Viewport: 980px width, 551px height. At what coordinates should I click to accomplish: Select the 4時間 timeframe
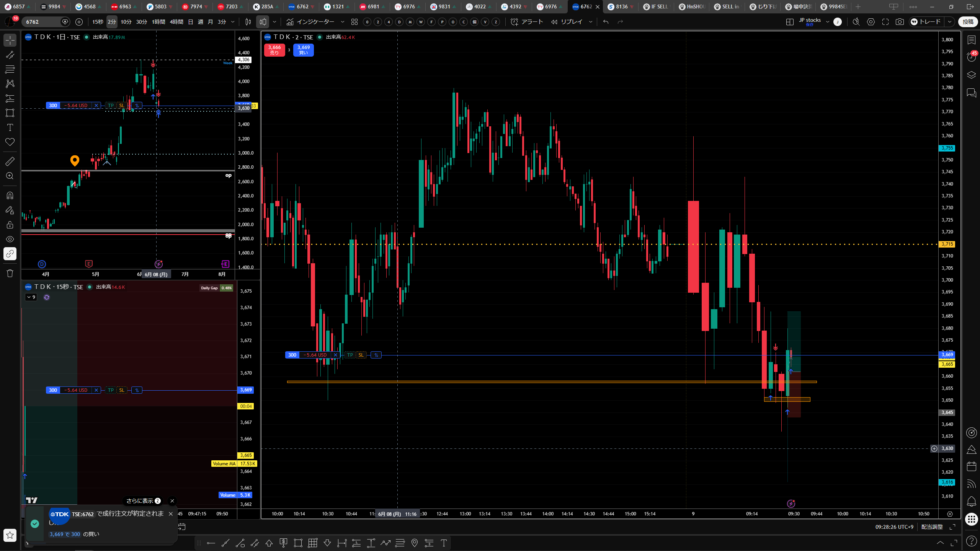pyautogui.click(x=176, y=22)
